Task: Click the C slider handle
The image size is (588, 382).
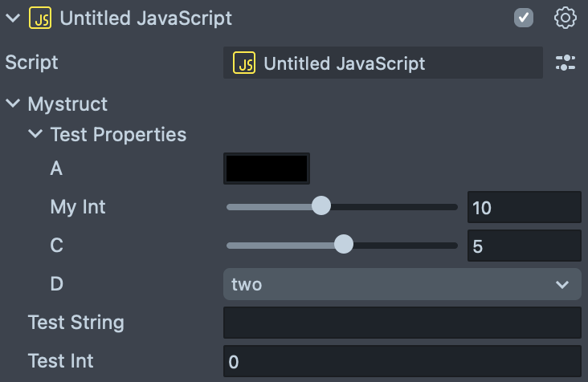Action: tap(343, 245)
